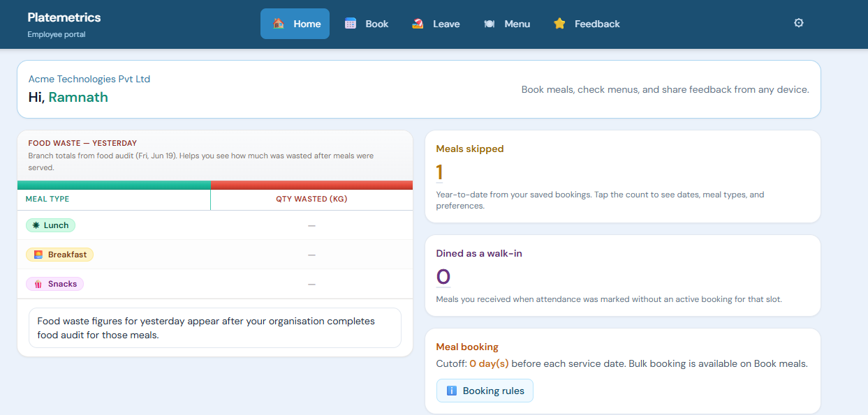This screenshot has width=868, height=415.
Task: Click the food audit notice message
Action: (x=215, y=328)
